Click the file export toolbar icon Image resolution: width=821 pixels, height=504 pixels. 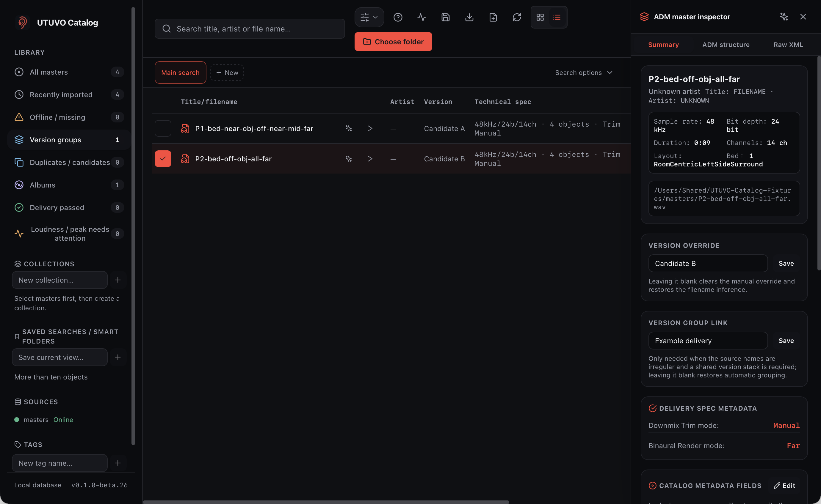(493, 17)
